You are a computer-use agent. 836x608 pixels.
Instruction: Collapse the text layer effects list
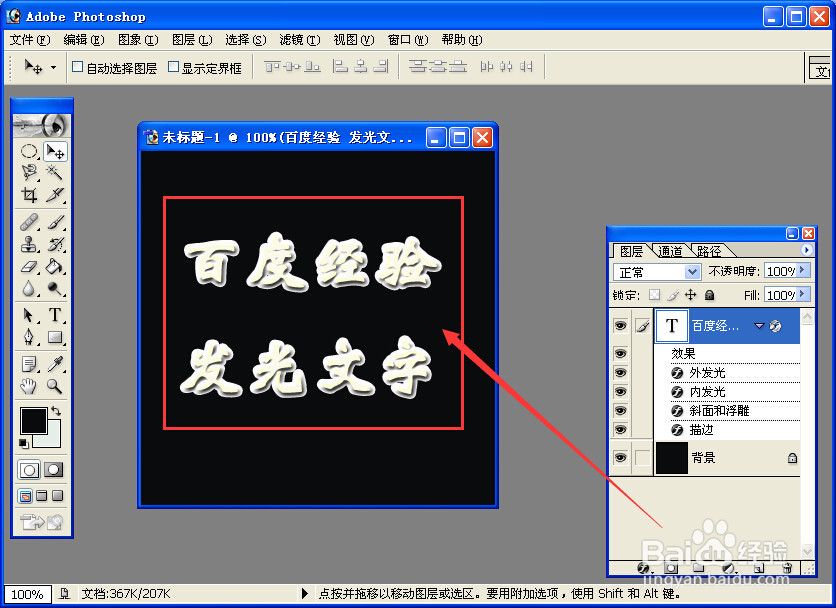click(760, 327)
